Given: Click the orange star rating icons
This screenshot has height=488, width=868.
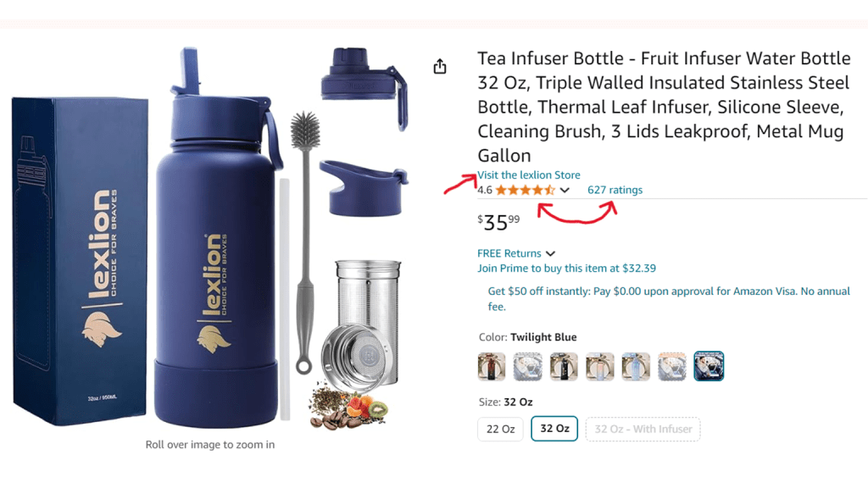Looking at the screenshot, I should 524,190.
